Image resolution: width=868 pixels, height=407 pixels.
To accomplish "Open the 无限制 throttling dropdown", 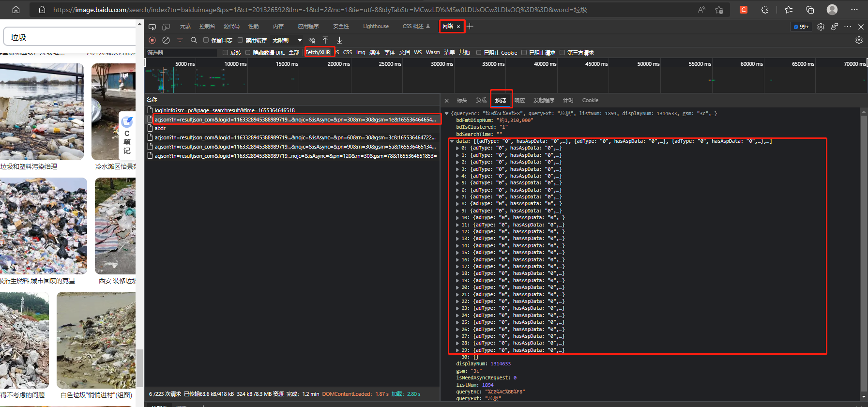I will point(287,40).
